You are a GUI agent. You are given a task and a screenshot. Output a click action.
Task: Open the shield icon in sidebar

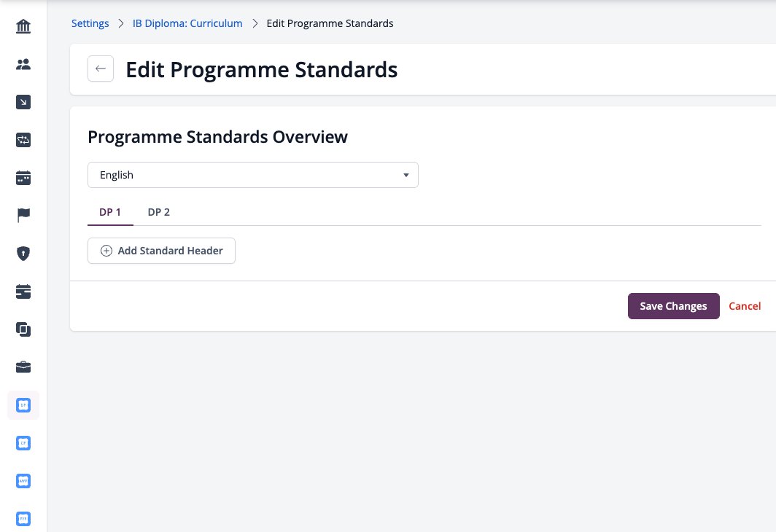tap(23, 254)
